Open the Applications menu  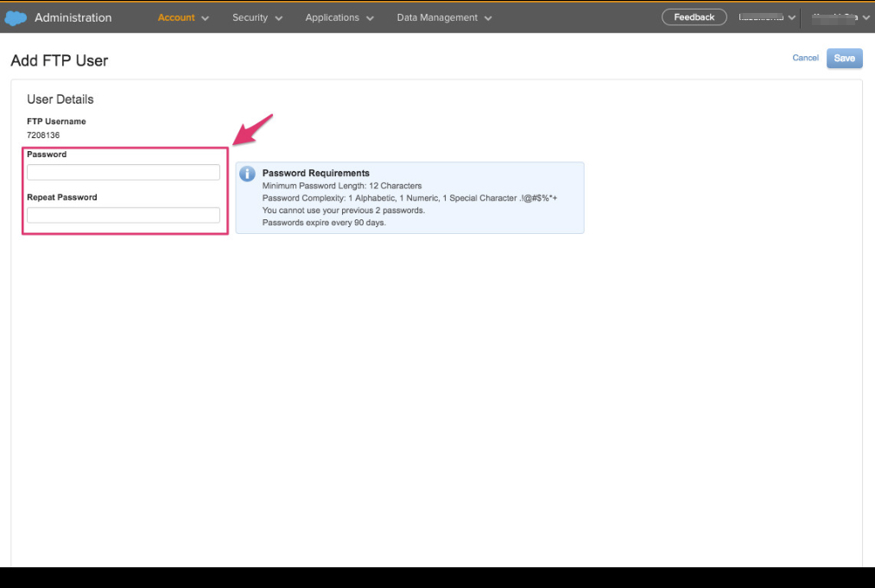332,17
